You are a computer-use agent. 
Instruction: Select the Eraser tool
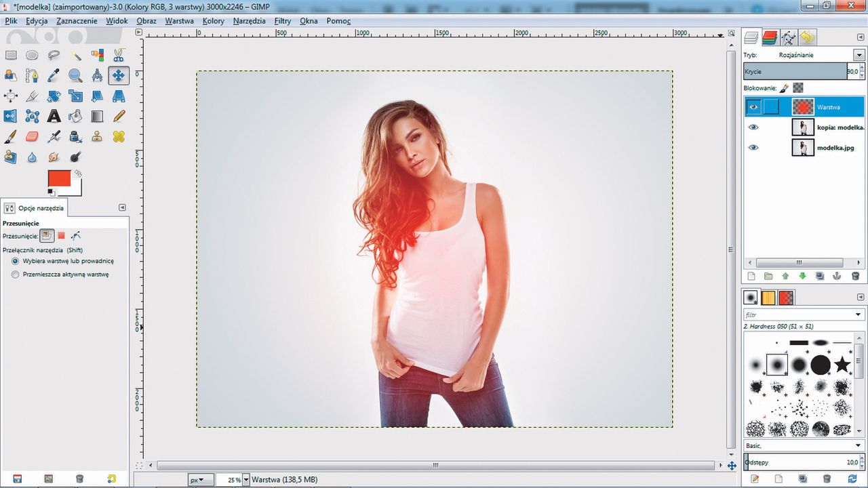pos(32,137)
